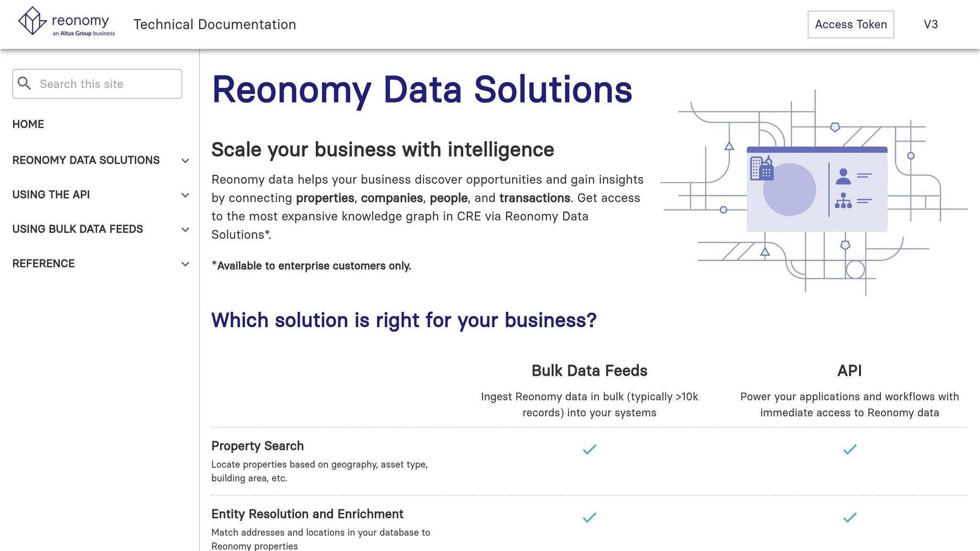Open the Access Token page

coord(850,24)
